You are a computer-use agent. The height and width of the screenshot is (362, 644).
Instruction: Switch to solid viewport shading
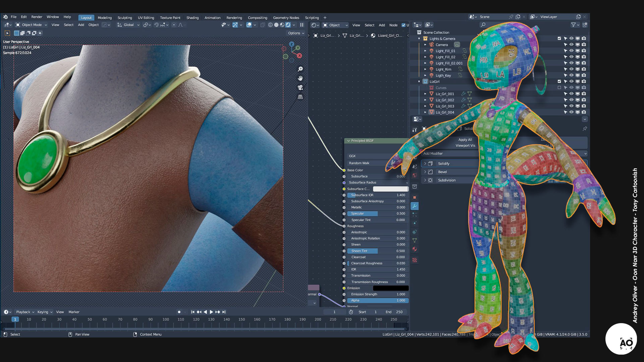click(x=276, y=25)
